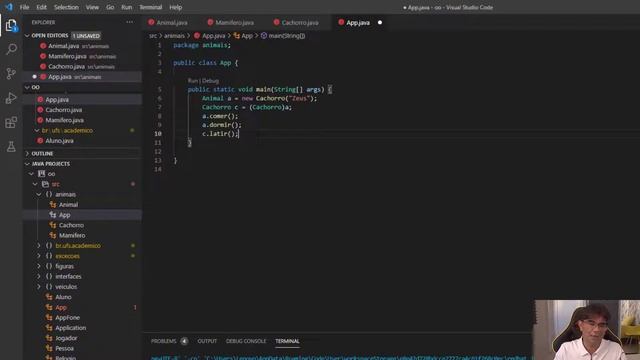The image size is (640, 360).
Task: Click line number 7 in the gutter
Action: (x=159, y=107)
